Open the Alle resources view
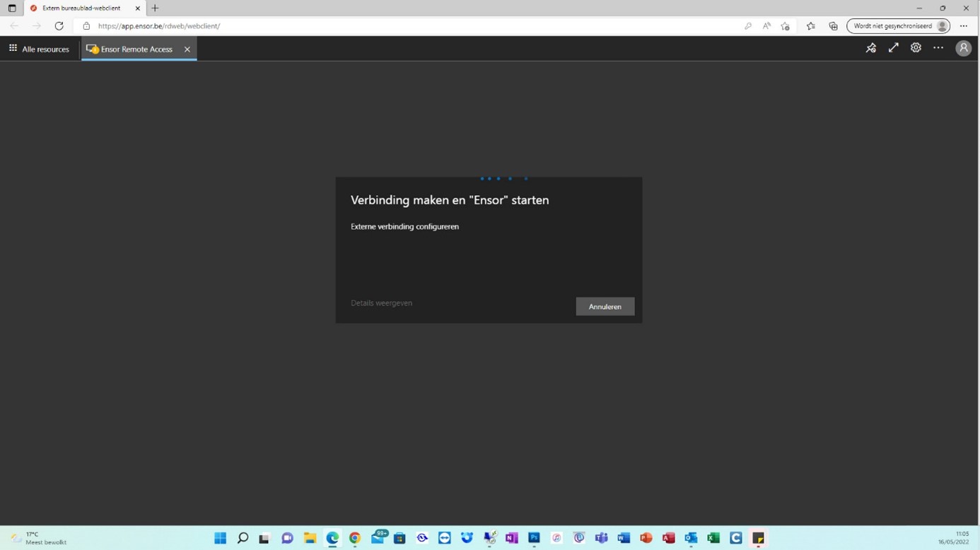980x550 pixels. coord(39,49)
